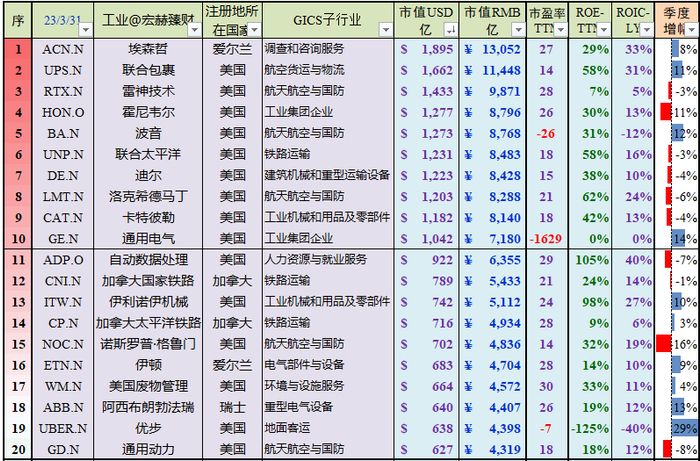Select company name 霍尼韦尔

pyautogui.click(x=148, y=112)
